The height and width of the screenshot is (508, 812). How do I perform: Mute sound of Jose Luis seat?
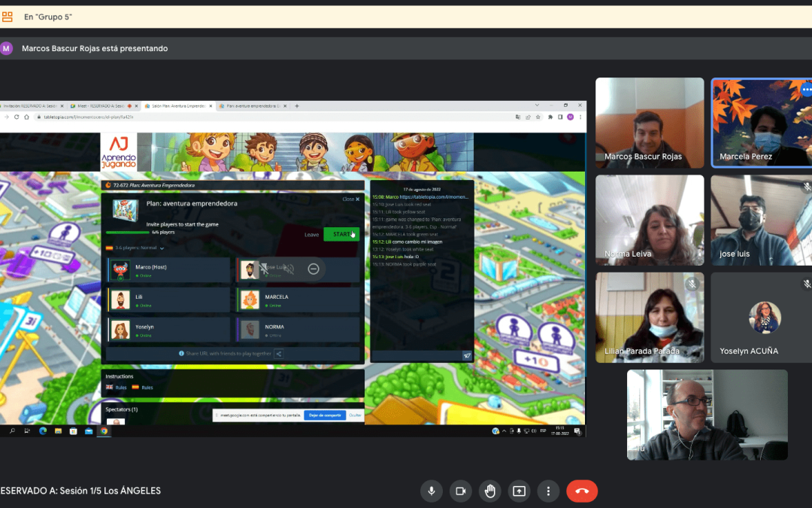289,269
